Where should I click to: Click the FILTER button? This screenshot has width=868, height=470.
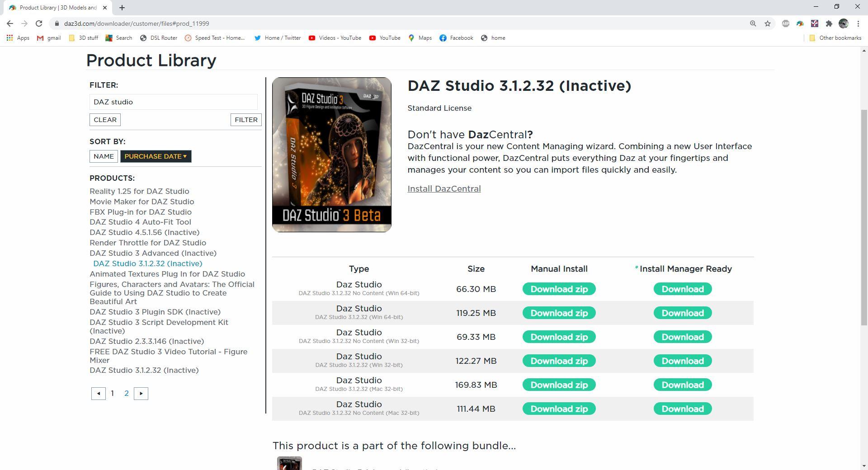246,120
